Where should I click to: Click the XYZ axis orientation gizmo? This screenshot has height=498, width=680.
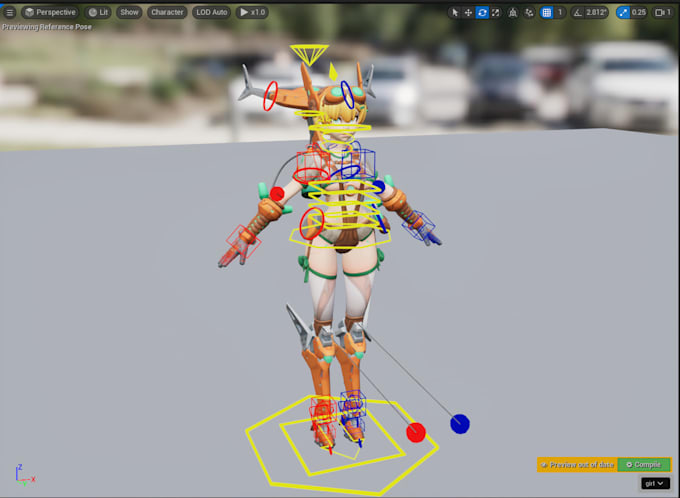tap(25, 475)
